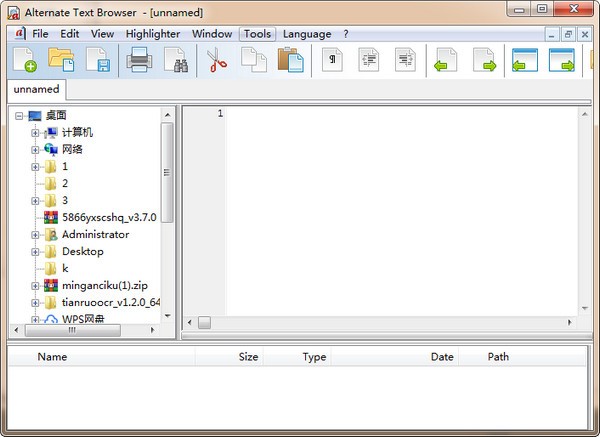Screen dimensions: 600x437
Task: Open the Tools menu
Action: pos(257,33)
